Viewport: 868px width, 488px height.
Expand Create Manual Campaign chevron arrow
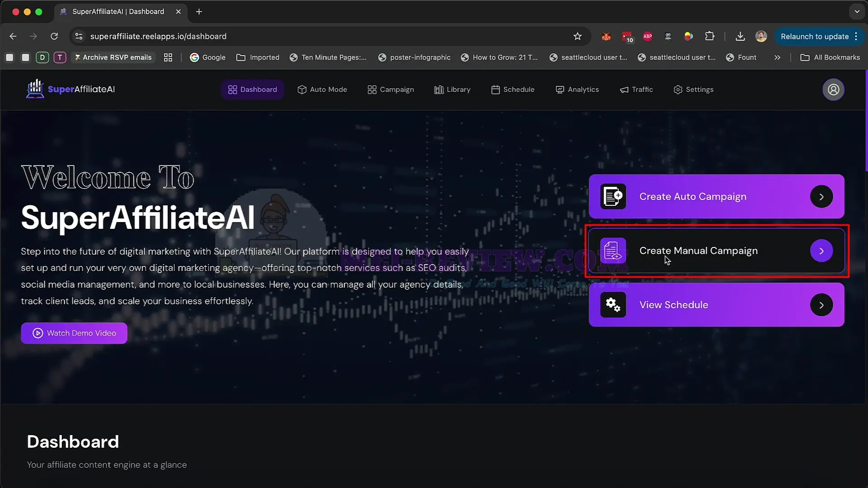[821, 251]
